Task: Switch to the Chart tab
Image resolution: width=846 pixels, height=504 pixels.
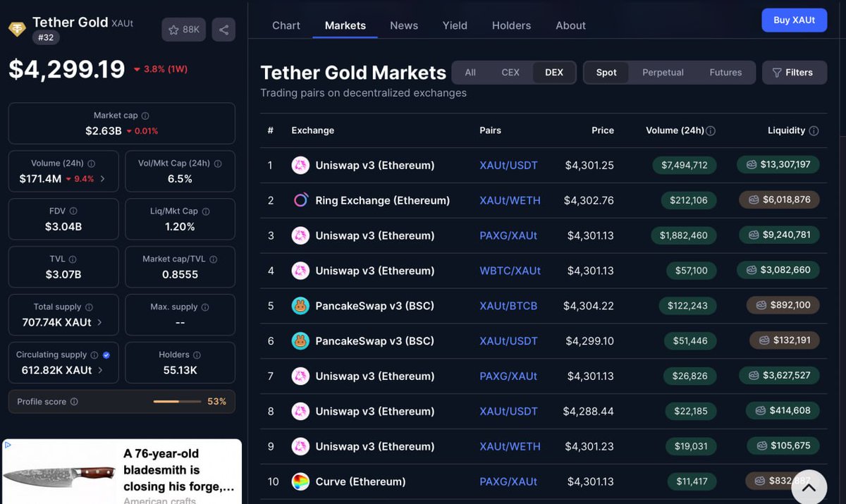Action: [286, 25]
